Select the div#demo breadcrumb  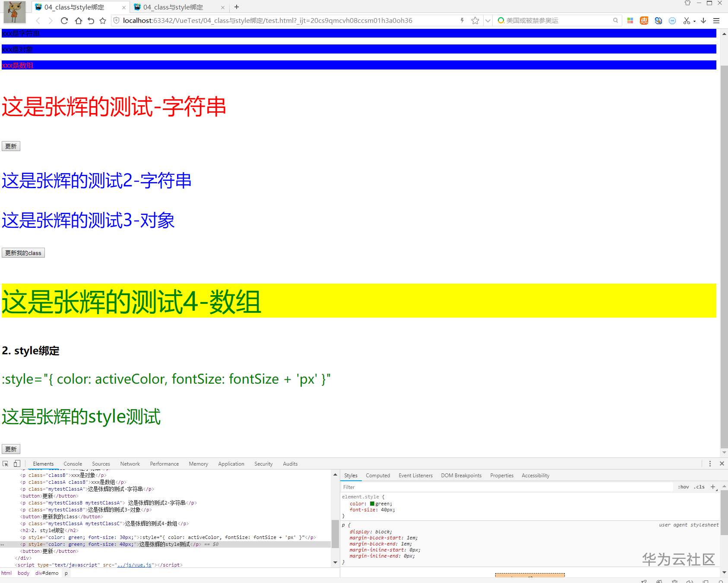[x=47, y=573]
